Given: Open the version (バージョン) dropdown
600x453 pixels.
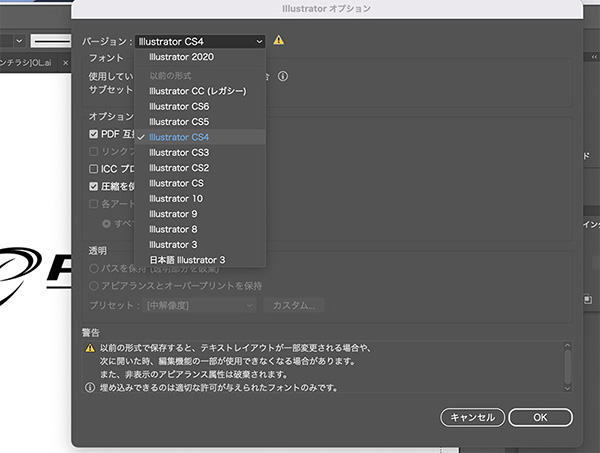Looking at the screenshot, I should (x=200, y=41).
